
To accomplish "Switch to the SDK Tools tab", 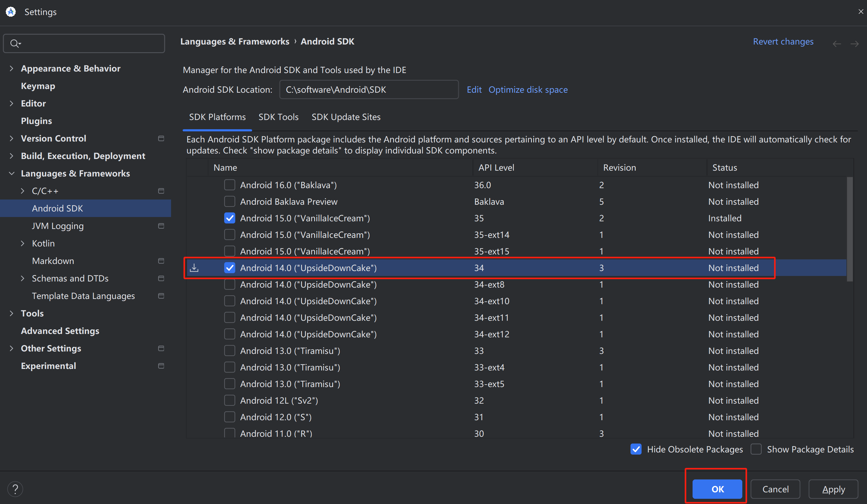I will [x=278, y=117].
